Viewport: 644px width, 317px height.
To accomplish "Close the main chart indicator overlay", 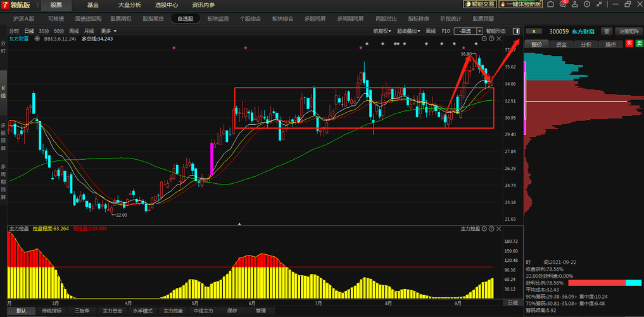I will pyautogui.click(x=498, y=39).
